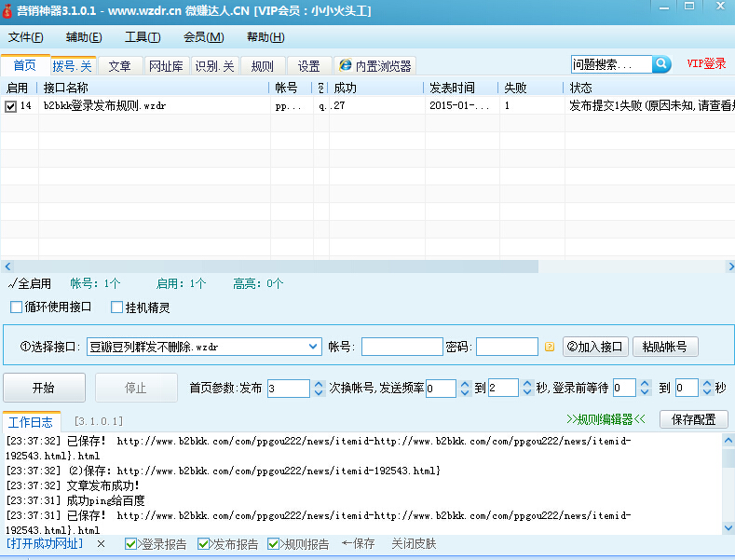Click the 全启用 checkmark to enable all

tap(29, 283)
